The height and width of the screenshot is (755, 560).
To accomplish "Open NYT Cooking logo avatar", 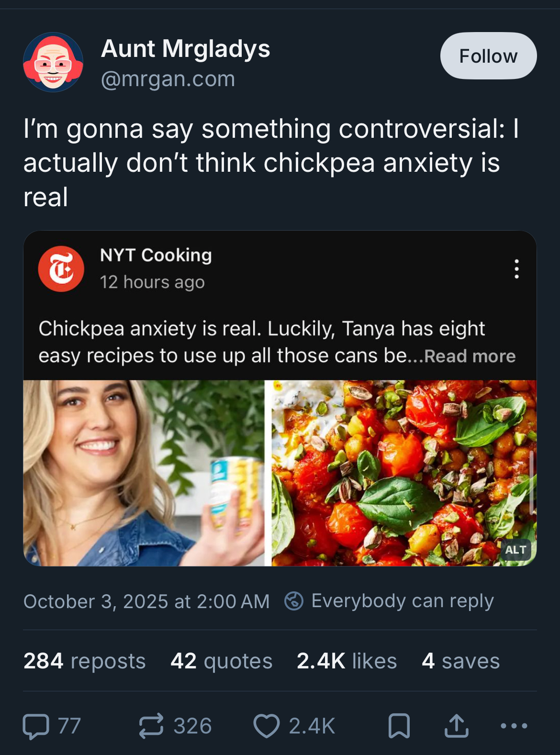I will click(61, 269).
